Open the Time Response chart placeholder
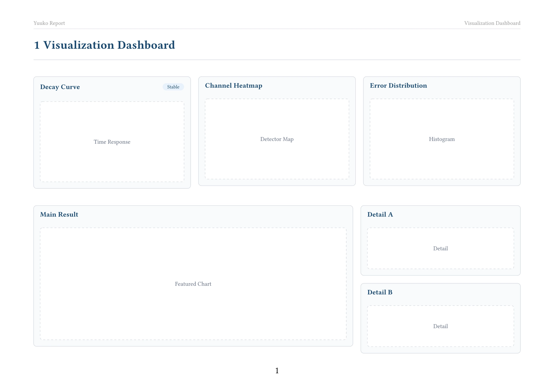554x392 pixels. (112, 142)
